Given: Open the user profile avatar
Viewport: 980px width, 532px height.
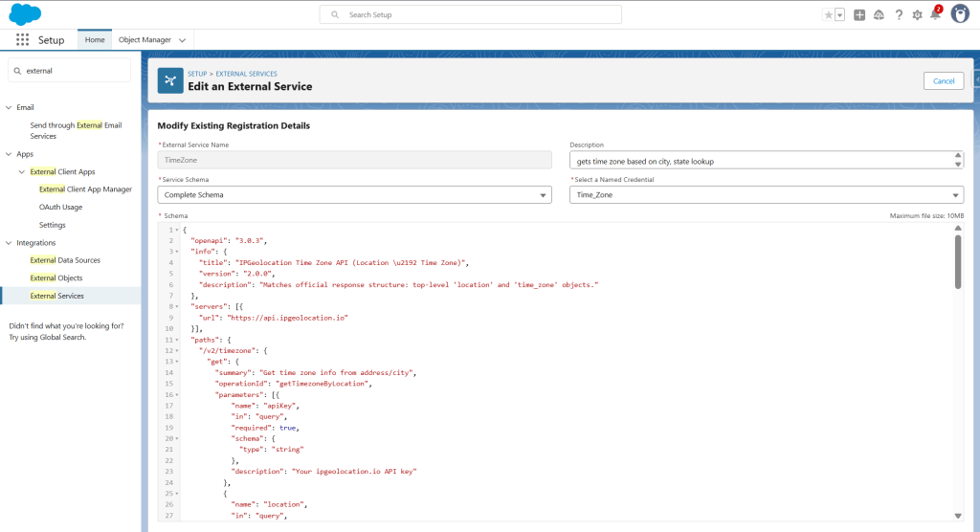Looking at the screenshot, I should (960, 14).
